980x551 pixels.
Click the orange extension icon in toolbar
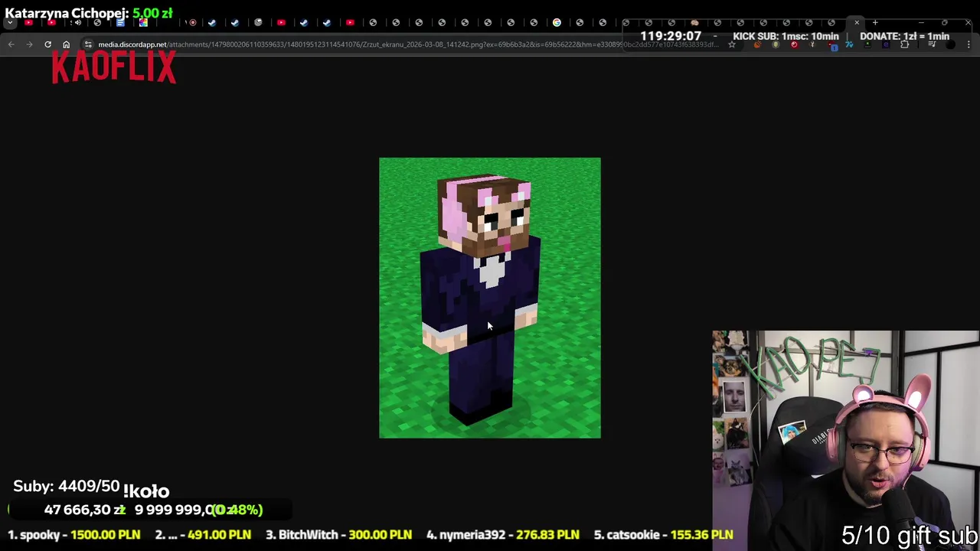pos(757,44)
